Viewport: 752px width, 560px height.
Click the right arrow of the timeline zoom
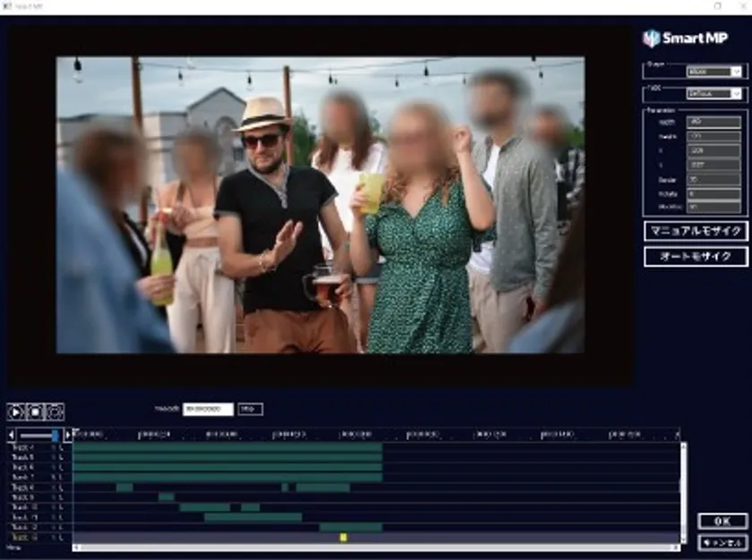[x=67, y=435]
